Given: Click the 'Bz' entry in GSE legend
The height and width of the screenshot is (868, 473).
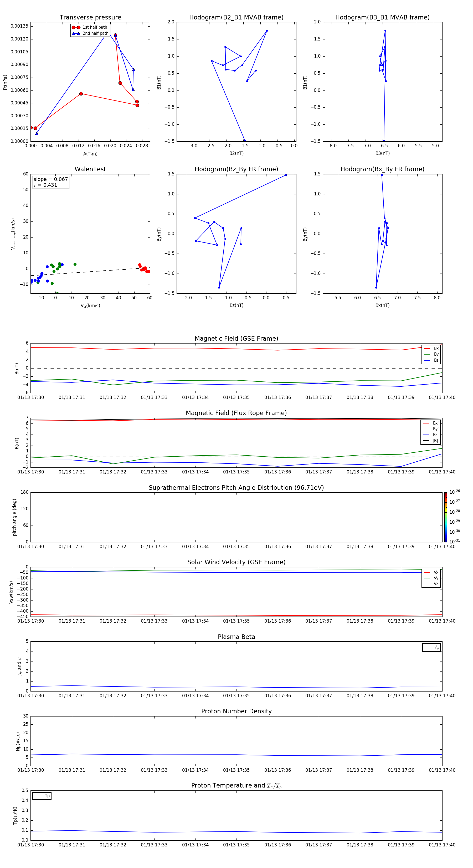Looking at the screenshot, I should coord(431,360).
